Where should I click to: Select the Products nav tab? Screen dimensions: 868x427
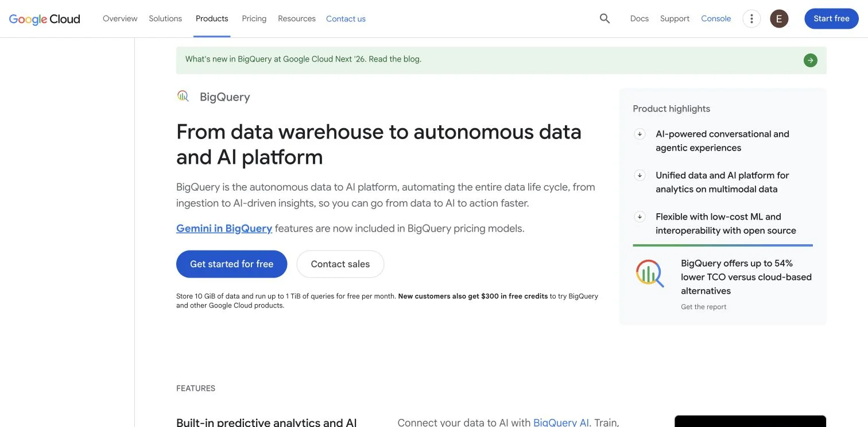point(212,18)
